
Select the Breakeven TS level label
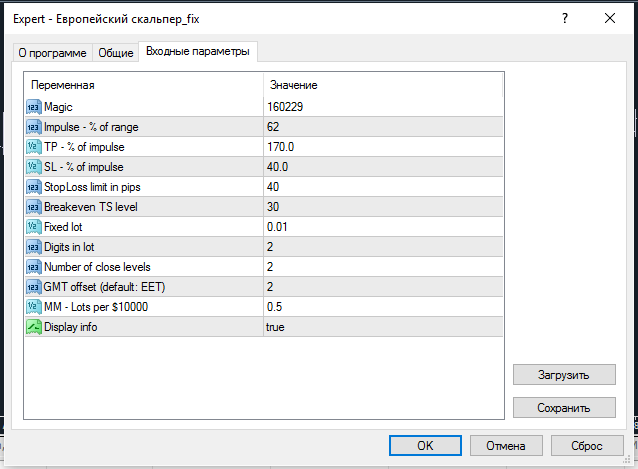[91, 207]
